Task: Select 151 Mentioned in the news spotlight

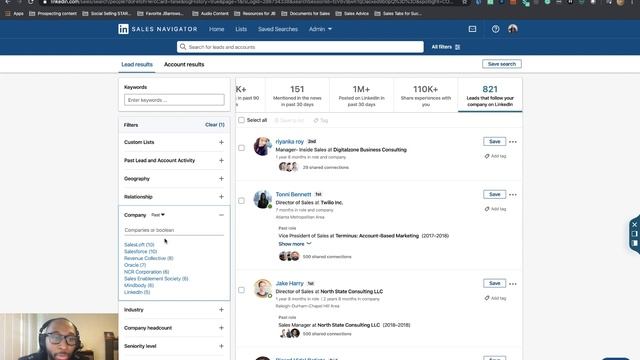Action: click(x=297, y=95)
